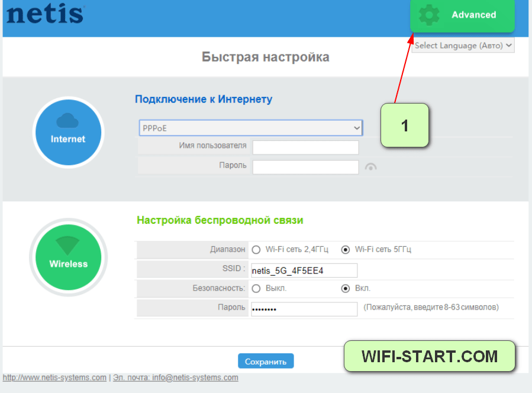Click the gear icon in Advanced
Screen dimensions: 532x393
point(429,15)
